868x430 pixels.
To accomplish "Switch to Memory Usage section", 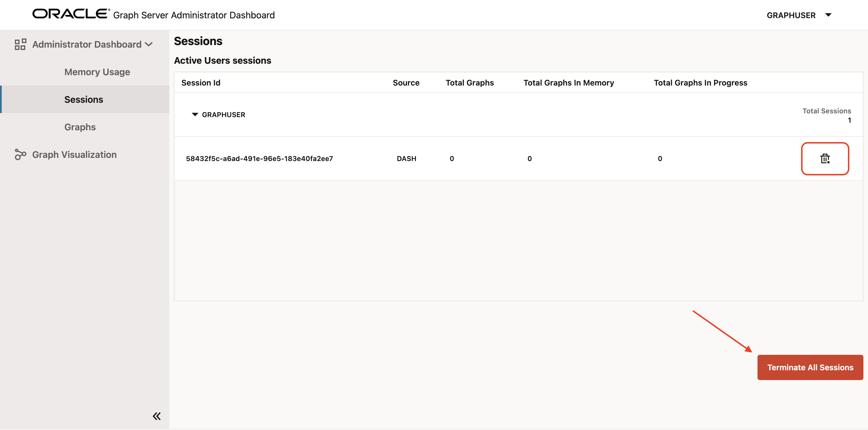I will [x=97, y=72].
